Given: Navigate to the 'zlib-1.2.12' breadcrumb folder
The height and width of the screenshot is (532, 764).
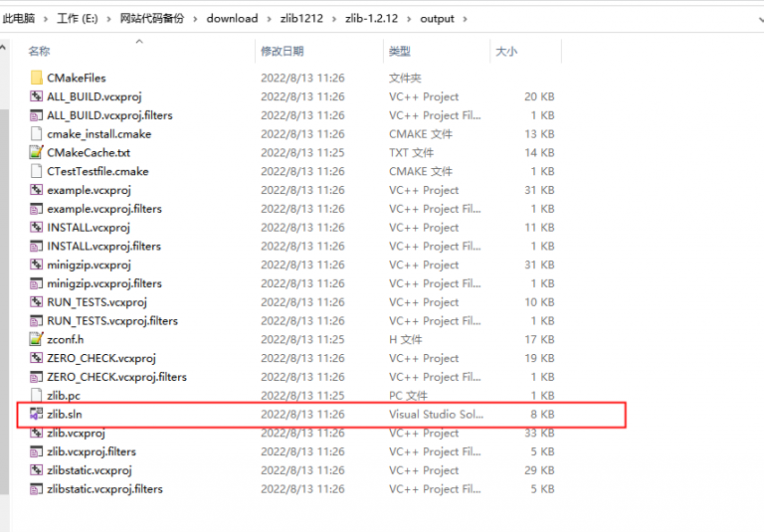Looking at the screenshot, I should point(372,19).
